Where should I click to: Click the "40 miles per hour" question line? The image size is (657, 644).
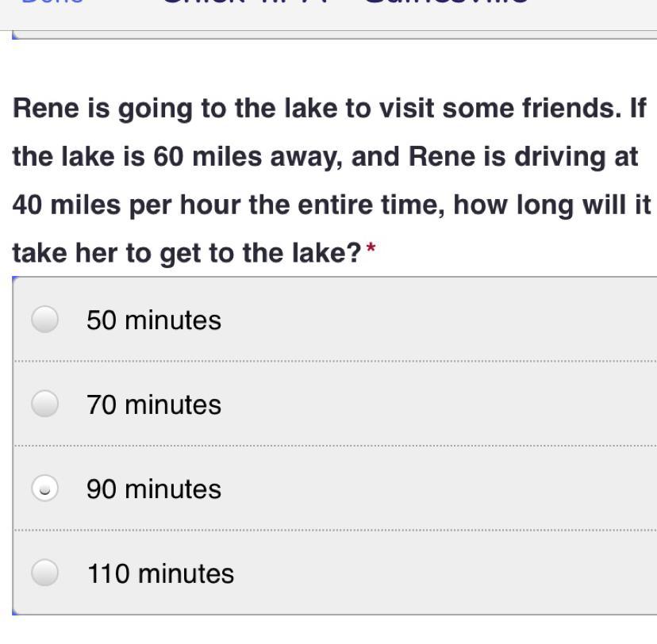pos(331,205)
